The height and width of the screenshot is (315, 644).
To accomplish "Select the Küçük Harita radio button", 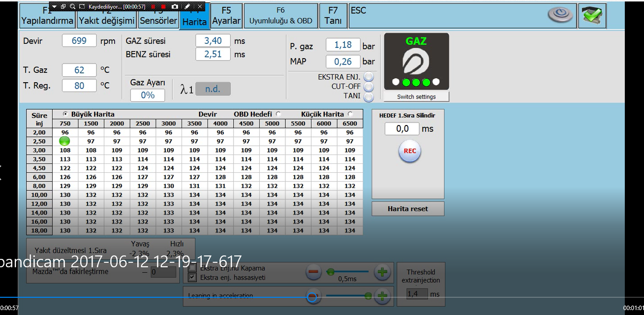I will (x=350, y=114).
